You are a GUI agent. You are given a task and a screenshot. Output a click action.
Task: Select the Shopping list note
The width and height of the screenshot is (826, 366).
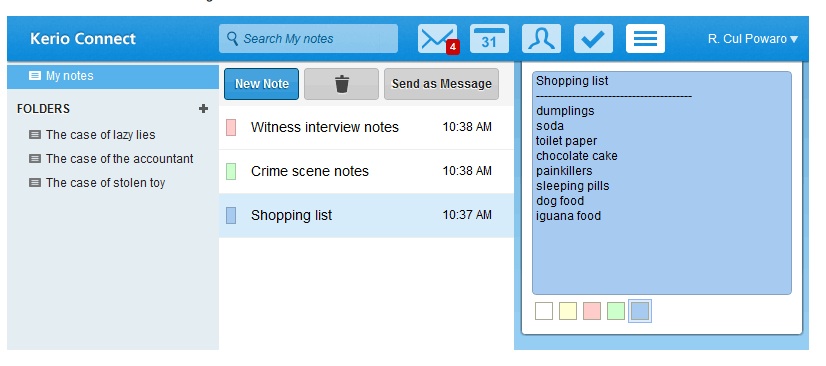click(366, 215)
